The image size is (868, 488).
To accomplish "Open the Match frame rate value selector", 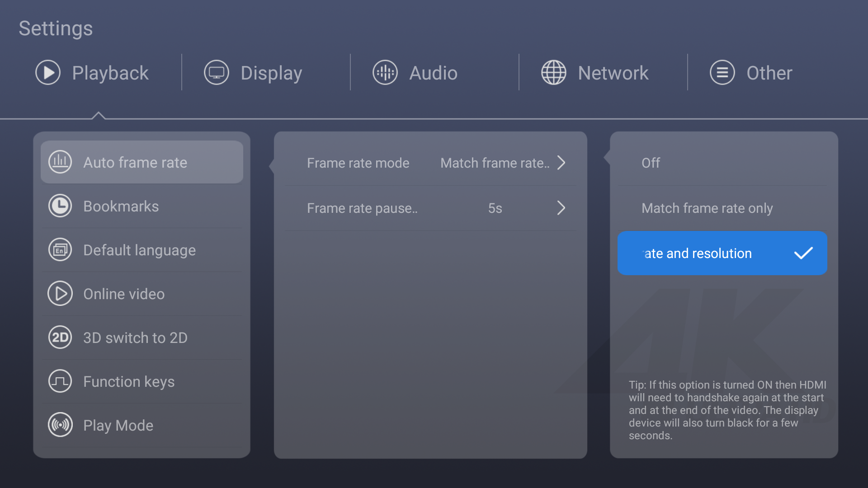I will point(495,163).
